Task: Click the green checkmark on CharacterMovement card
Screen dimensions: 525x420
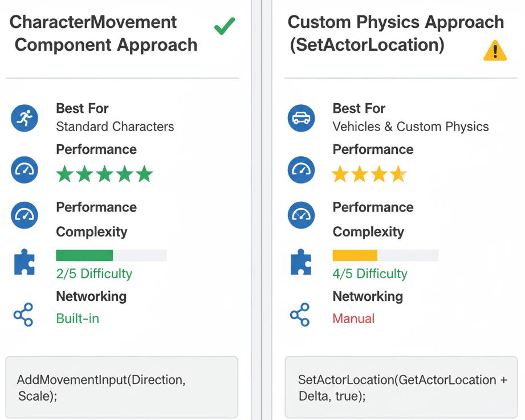Action: [x=225, y=26]
